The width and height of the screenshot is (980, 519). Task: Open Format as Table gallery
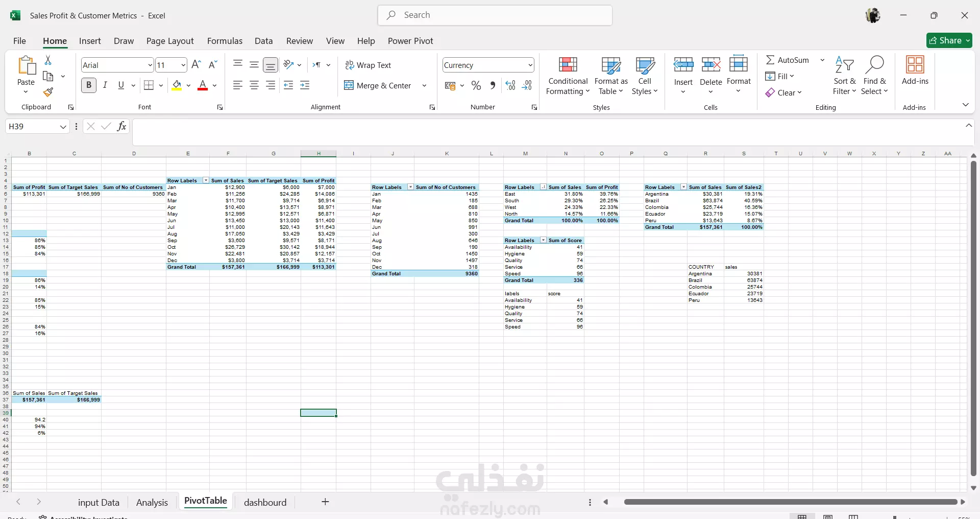point(611,76)
